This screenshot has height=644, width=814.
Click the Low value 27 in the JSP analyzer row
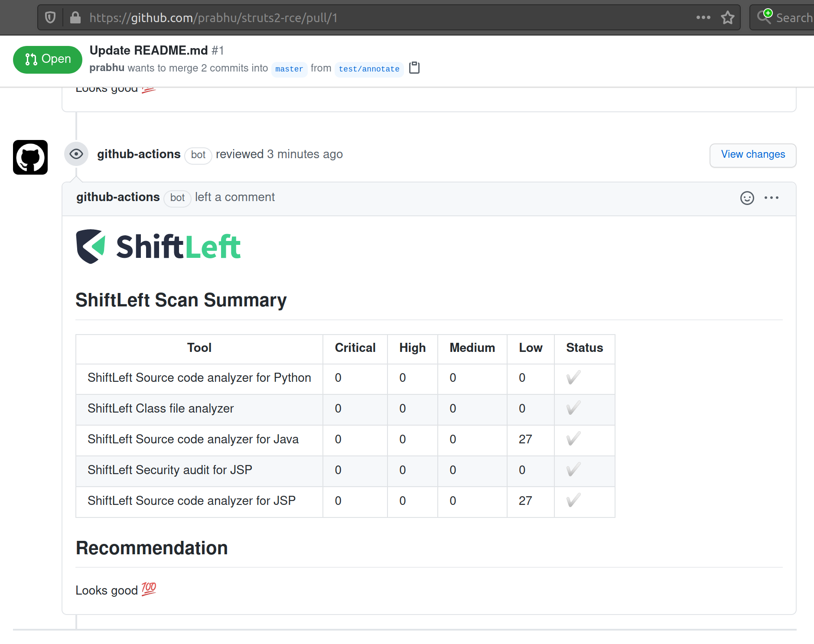pyautogui.click(x=525, y=501)
